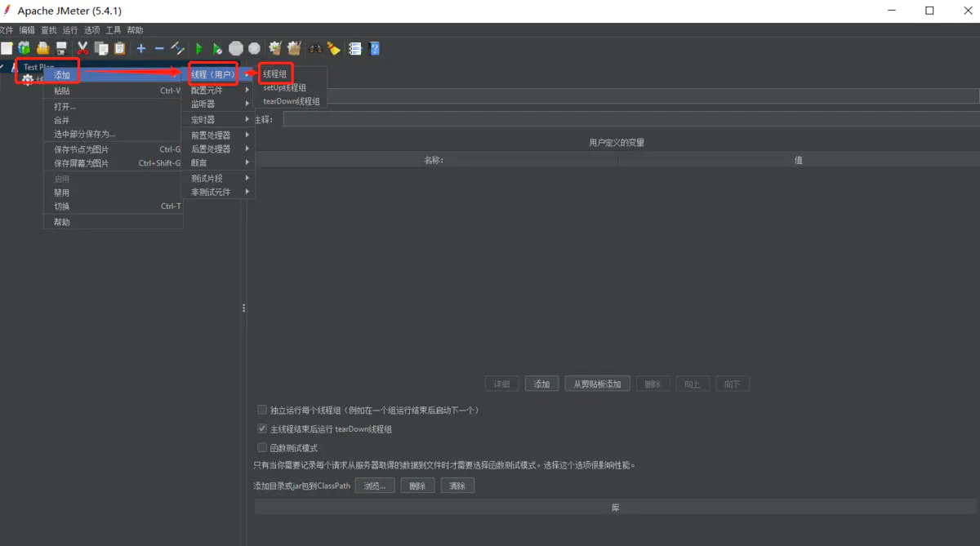
Task: Click the Clear broom with gear icon
Action: coord(275,48)
